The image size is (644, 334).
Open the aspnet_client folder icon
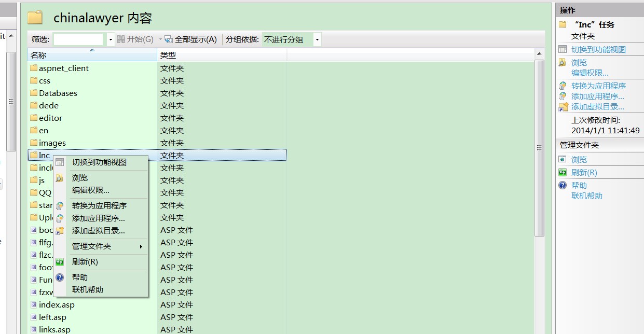(34, 68)
